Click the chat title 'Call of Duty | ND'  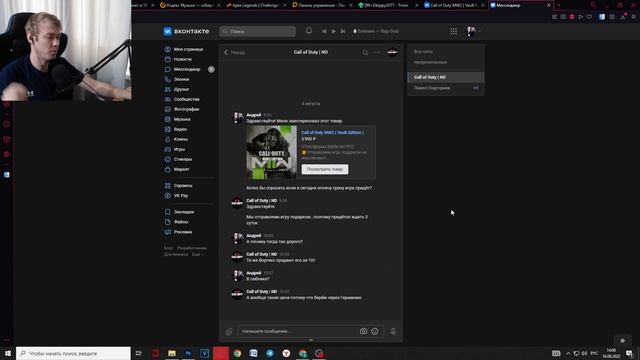point(311,52)
